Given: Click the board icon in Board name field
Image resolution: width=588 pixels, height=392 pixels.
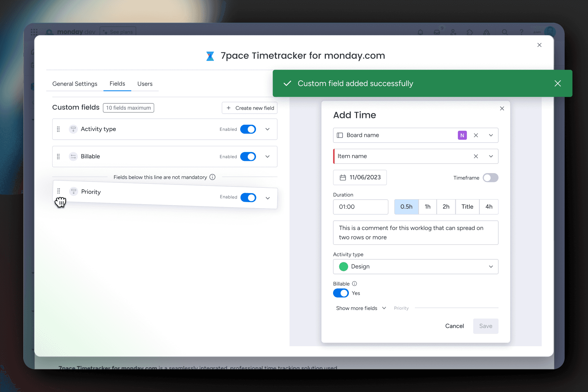Looking at the screenshot, I should pos(340,135).
